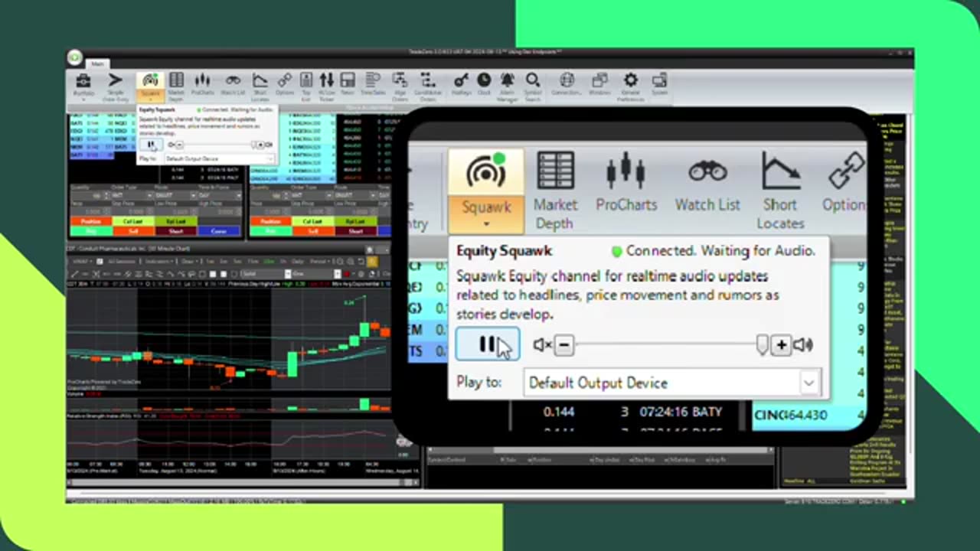Image resolution: width=980 pixels, height=551 pixels.
Task: Select the Daily chart timeframe
Action: click(297, 261)
